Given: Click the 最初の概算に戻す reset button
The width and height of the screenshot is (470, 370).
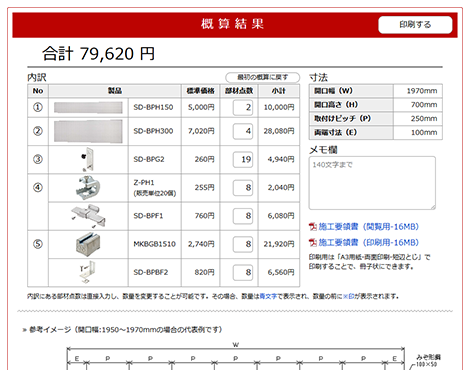Looking at the screenshot, I should pos(263,77).
